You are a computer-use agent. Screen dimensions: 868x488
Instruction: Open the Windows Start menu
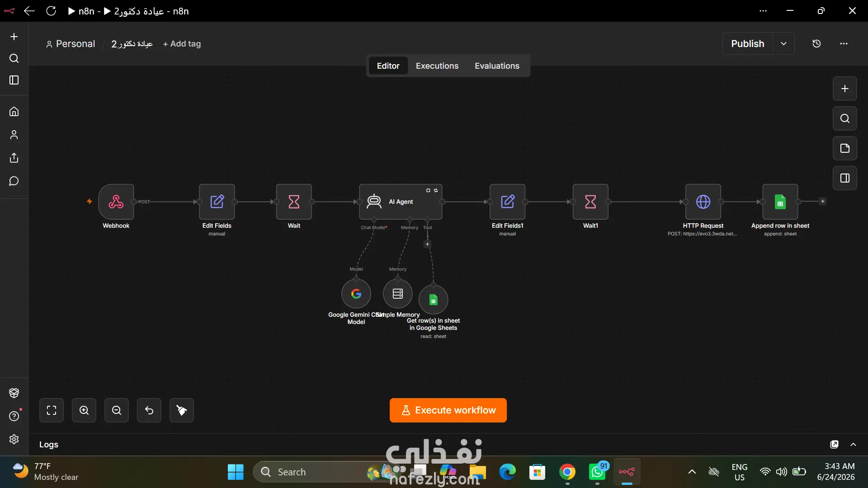coord(236,472)
